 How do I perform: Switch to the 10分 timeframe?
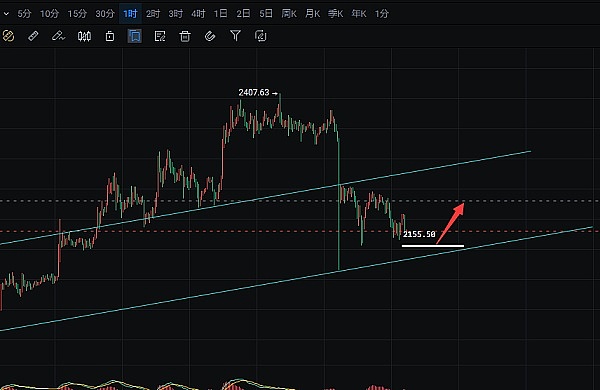coord(49,14)
